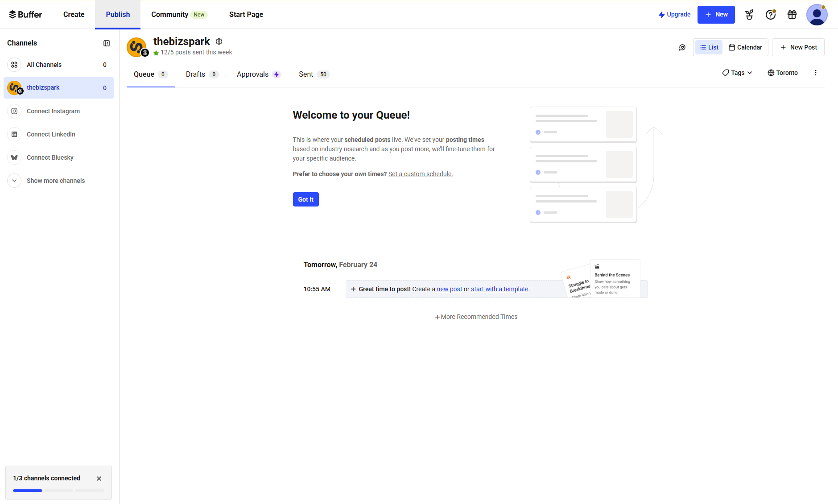Expand Show more channels
Image resolution: width=838 pixels, height=504 pixels.
(x=55, y=181)
